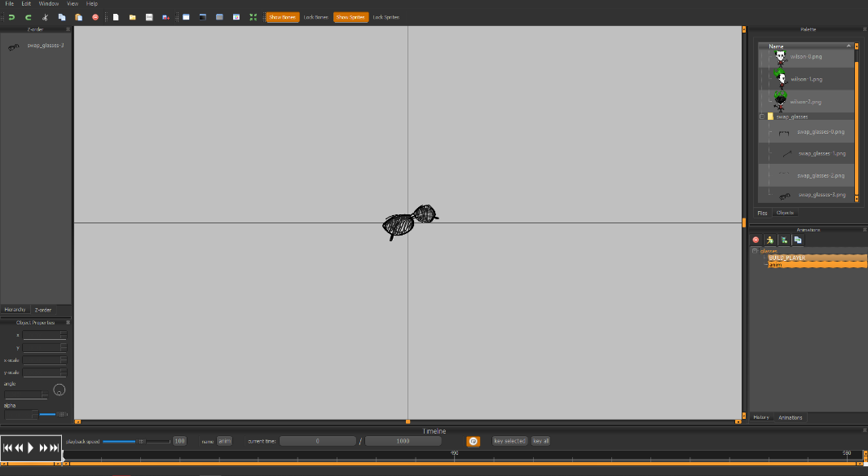Delete animation with red icon in Animations panel

tap(756, 240)
